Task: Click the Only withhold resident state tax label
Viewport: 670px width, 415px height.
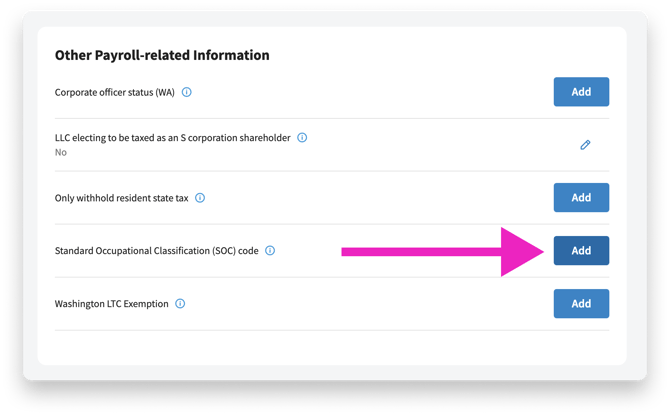Action: tap(121, 198)
